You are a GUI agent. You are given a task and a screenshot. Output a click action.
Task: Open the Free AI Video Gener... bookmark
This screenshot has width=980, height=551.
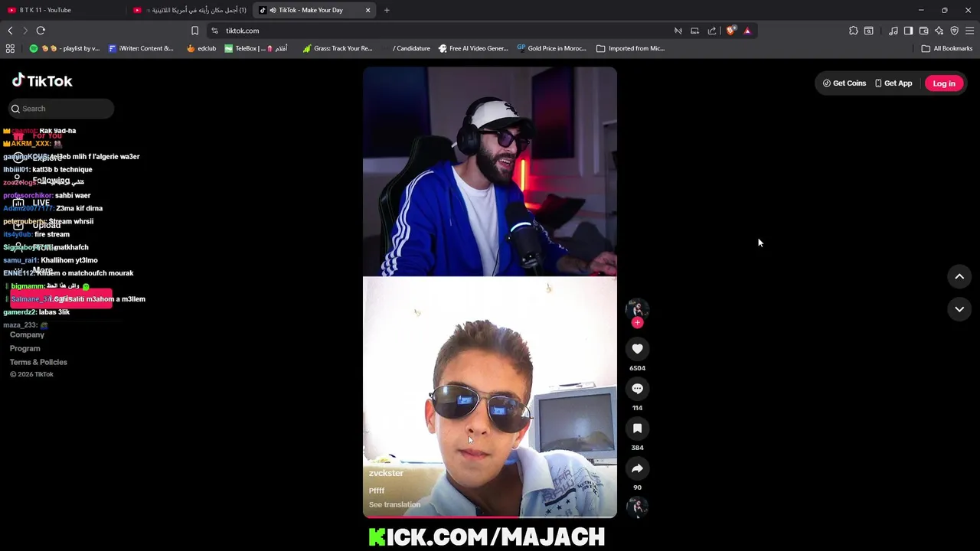[473, 48]
